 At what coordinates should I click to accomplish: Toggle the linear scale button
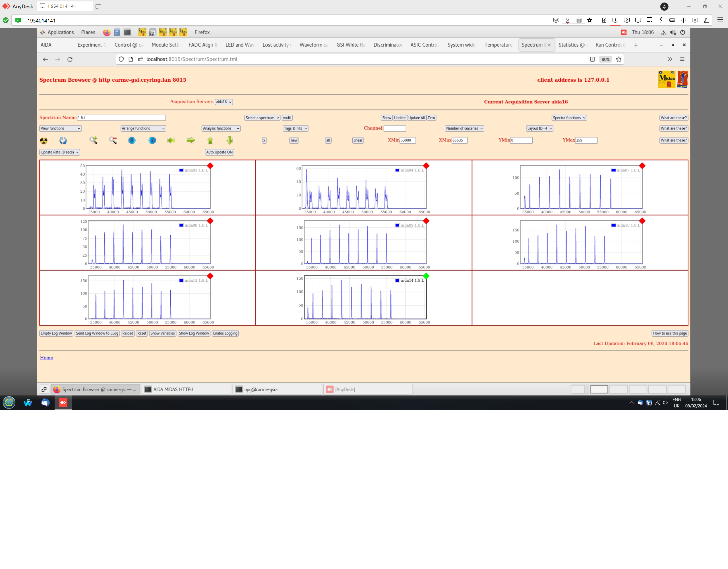(x=358, y=141)
